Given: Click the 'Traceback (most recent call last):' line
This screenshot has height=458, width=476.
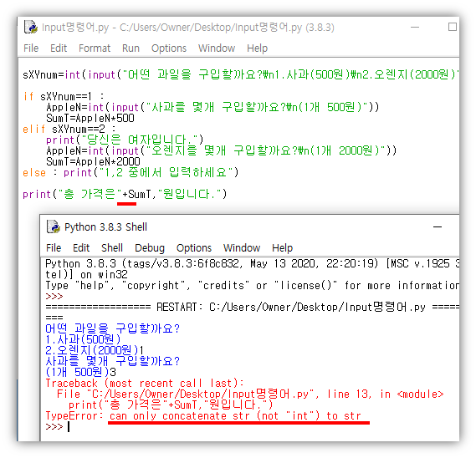Looking at the screenshot, I should 145,383.
